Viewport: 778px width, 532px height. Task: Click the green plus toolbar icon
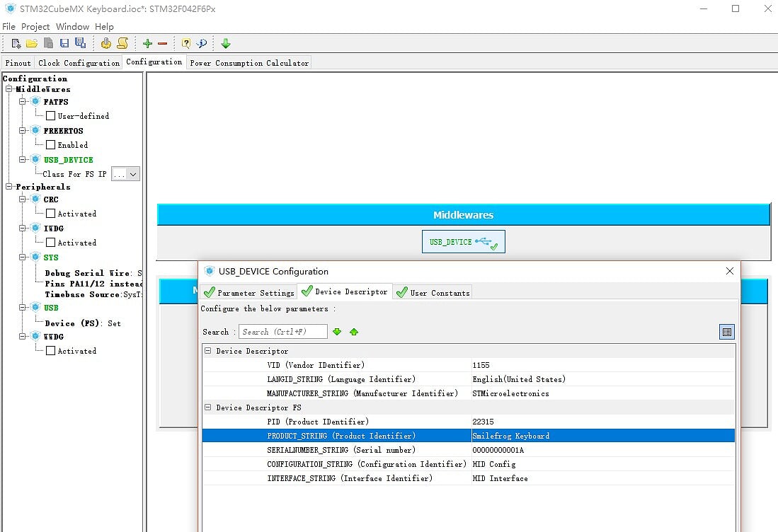click(147, 44)
